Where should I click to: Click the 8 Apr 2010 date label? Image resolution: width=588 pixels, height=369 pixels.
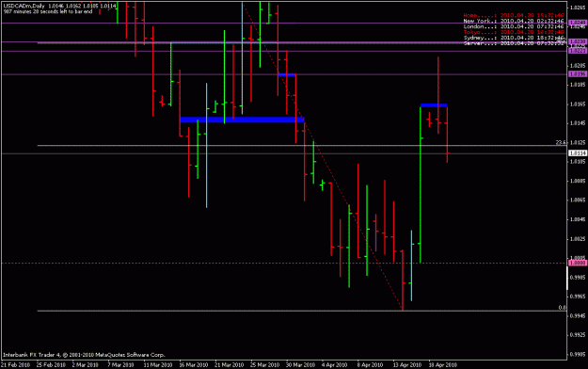pos(370,365)
